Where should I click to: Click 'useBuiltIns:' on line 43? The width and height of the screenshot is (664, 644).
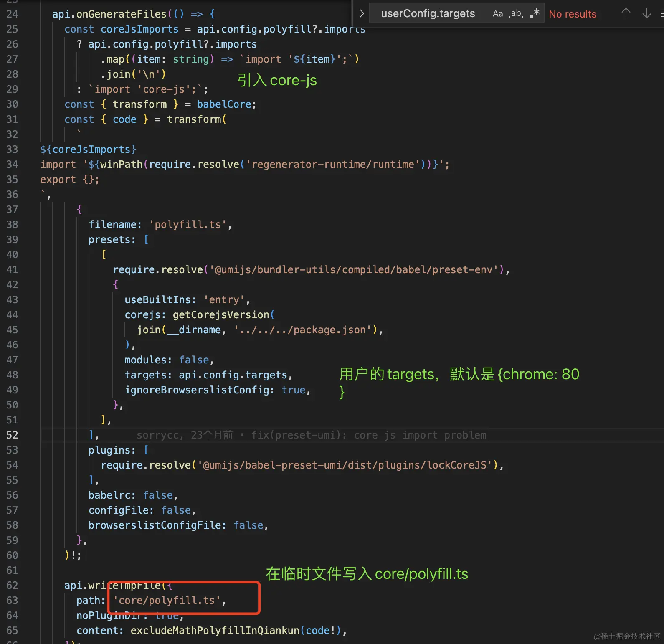160,300
